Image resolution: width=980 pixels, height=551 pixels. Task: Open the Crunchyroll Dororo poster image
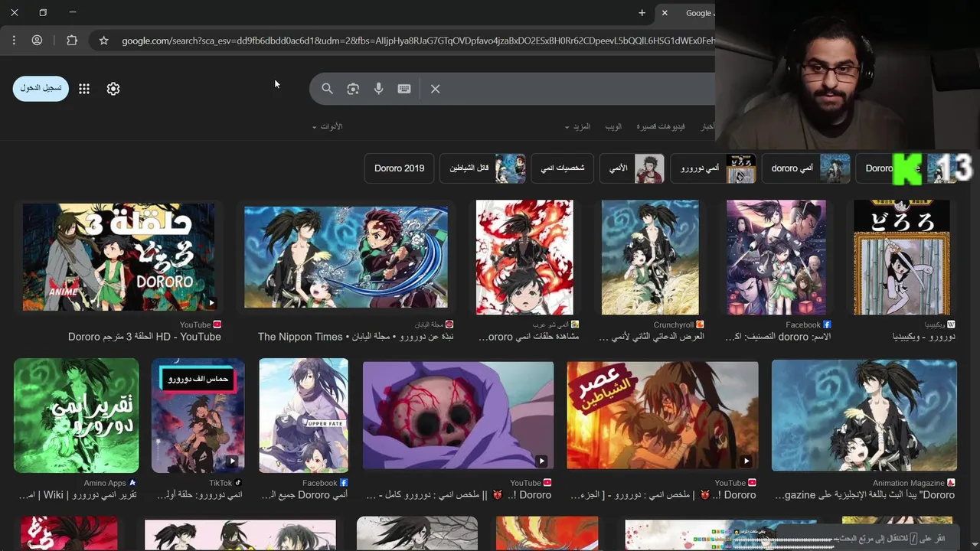[x=650, y=257]
